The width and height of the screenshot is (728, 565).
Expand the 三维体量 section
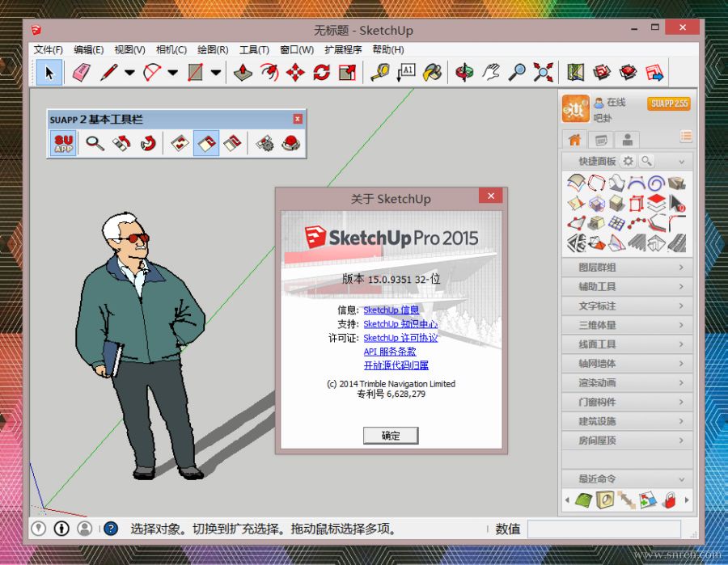[627, 325]
